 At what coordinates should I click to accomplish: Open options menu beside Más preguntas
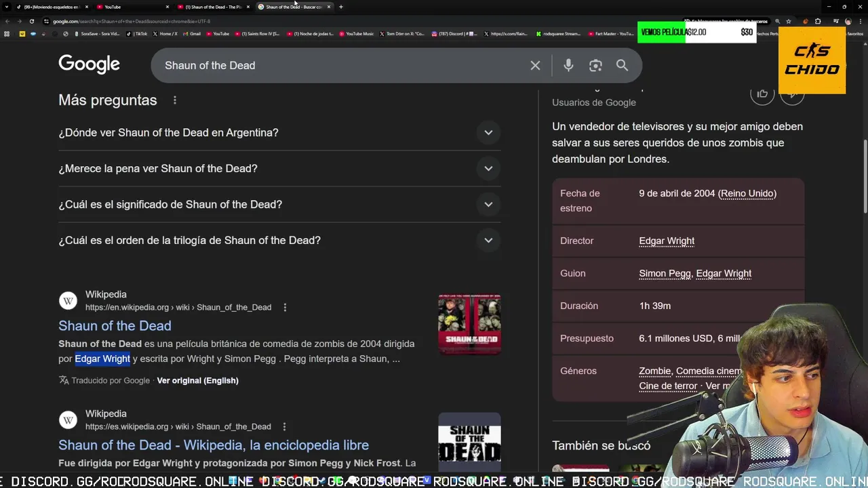click(175, 100)
